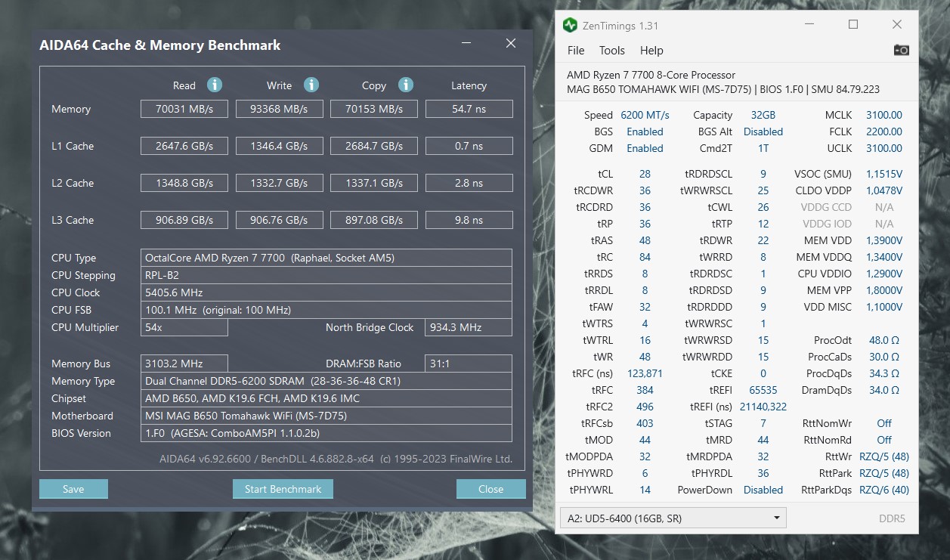Click ProcOdt value 48.0 Ω
The height and width of the screenshot is (560, 950).
pos(884,340)
